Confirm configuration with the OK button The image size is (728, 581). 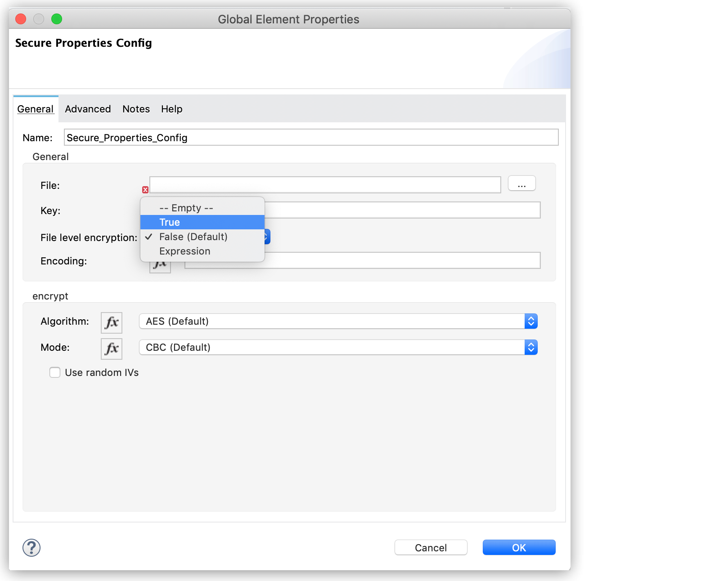click(518, 547)
